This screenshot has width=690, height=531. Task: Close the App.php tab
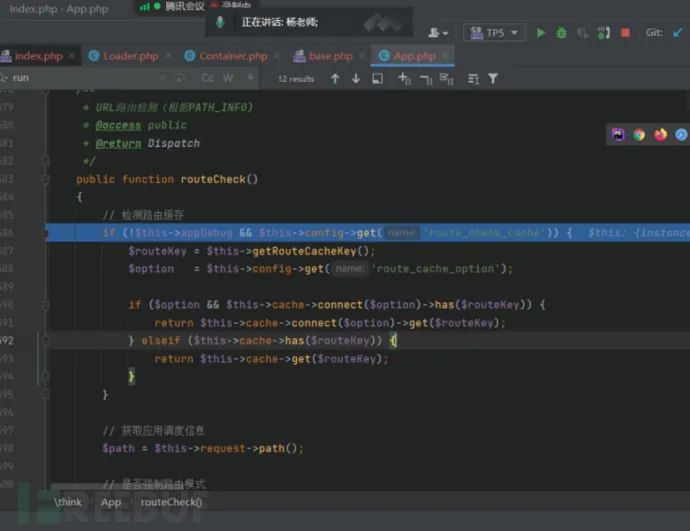[x=445, y=56]
